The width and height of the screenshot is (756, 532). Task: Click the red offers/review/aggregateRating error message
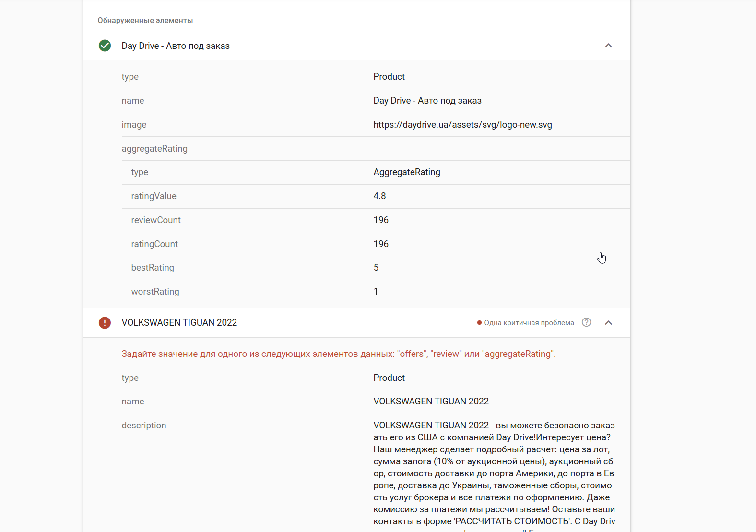[x=338, y=354]
